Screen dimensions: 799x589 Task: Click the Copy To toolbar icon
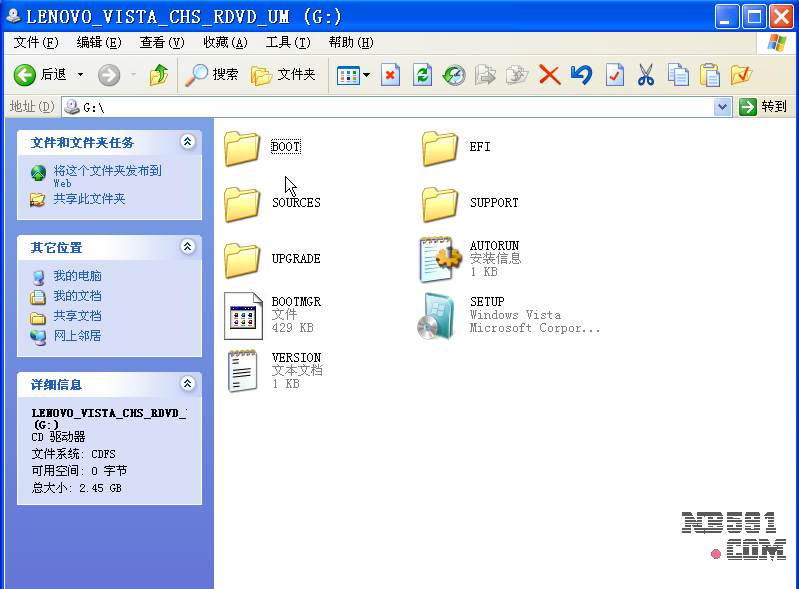point(517,75)
